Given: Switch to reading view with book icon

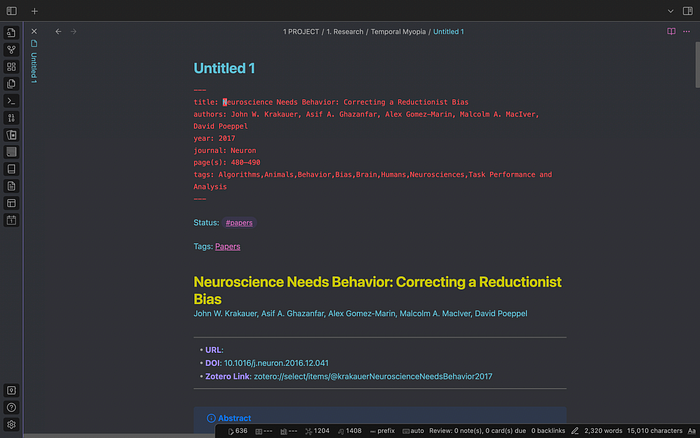Looking at the screenshot, I should (671, 31).
